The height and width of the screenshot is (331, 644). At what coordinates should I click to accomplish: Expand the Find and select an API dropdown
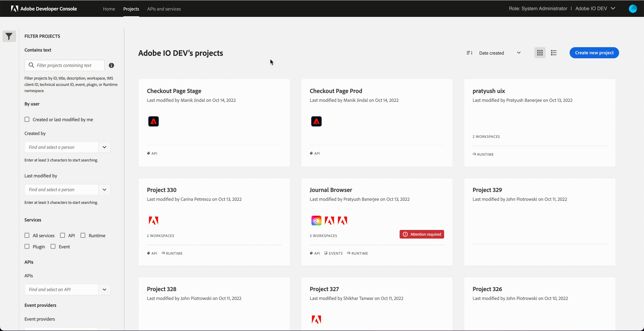click(104, 289)
